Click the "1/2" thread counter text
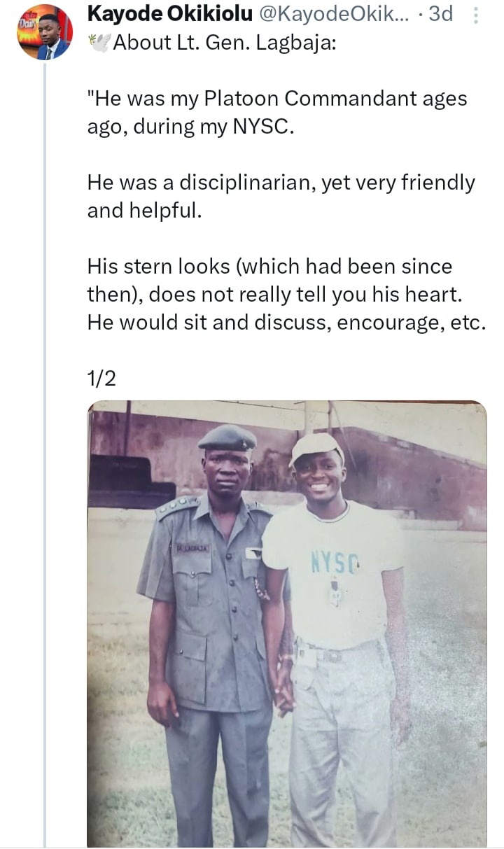The image size is (504, 849). click(101, 379)
